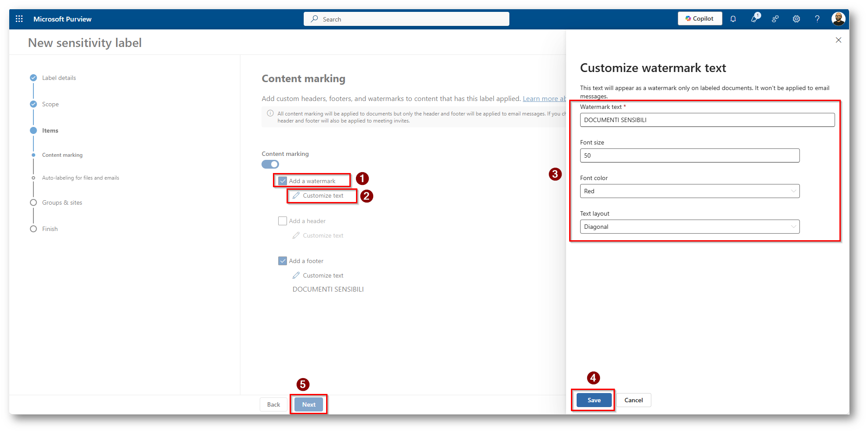Click the pencil icon for footer Customize text

[296, 275]
